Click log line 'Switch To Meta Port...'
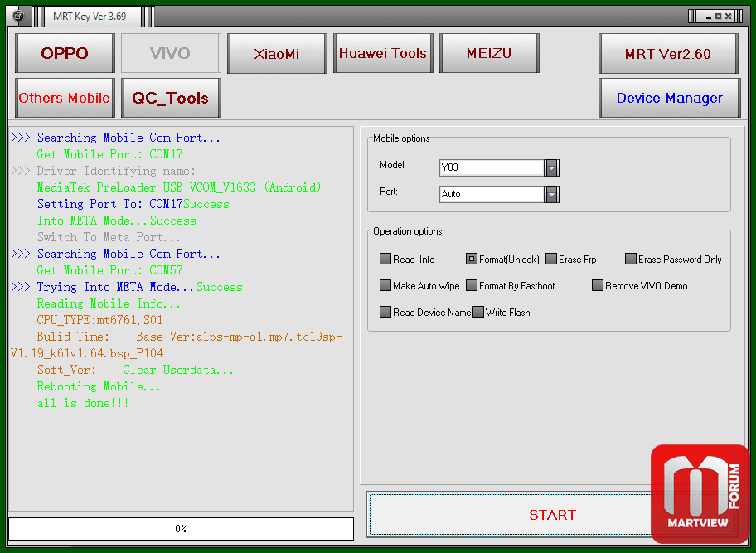756x553 pixels. click(109, 237)
